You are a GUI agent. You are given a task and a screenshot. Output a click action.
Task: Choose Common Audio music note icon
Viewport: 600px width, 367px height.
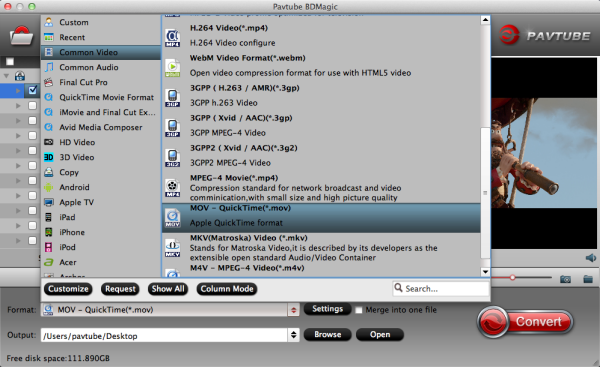pyautogui.click(x=49, y=67)
